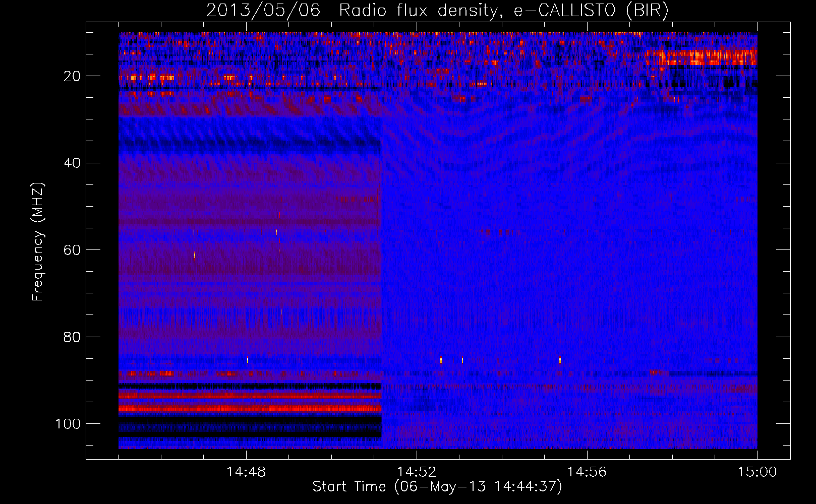Click the x-axis time label '14:56'

tap(587, 472)
